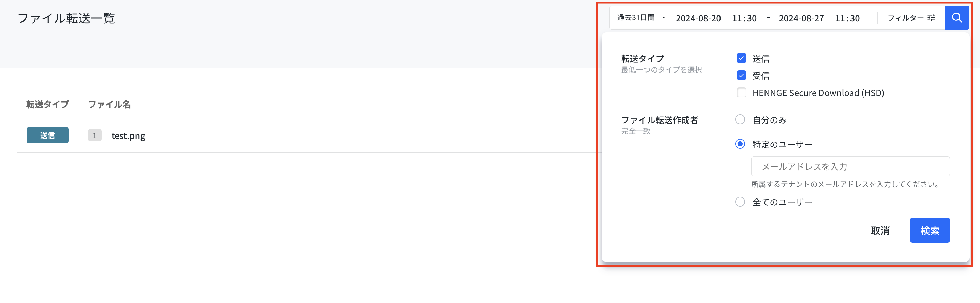The height and width of the screenshot is (303, 980).
Task: Select the 全てのユーザー radio option
Action: (740, 202)
